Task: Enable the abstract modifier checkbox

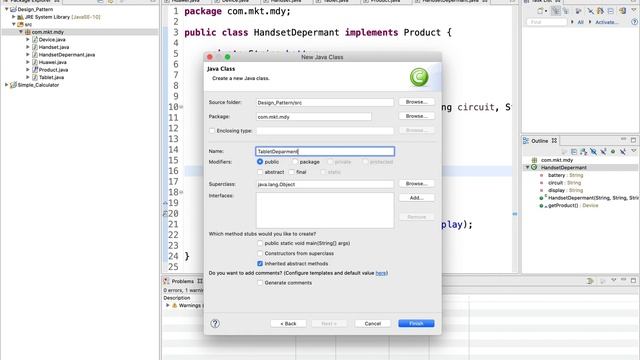Action: [260, 172]
